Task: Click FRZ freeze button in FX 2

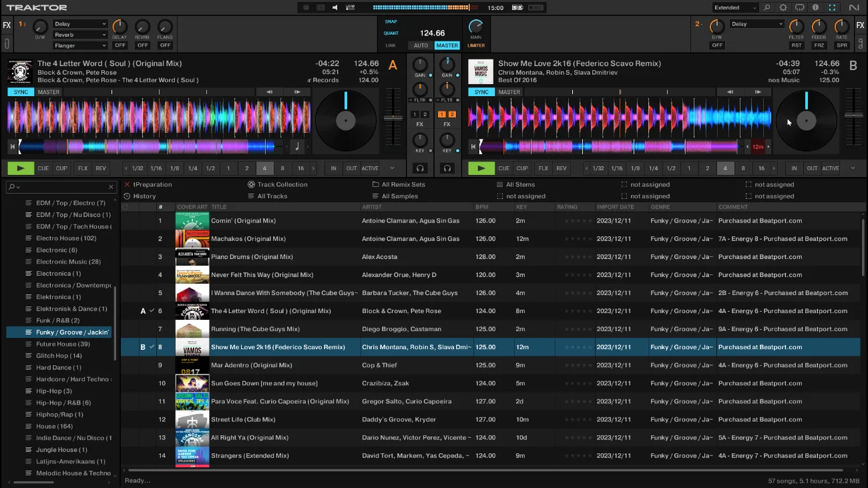Action: 819,45
